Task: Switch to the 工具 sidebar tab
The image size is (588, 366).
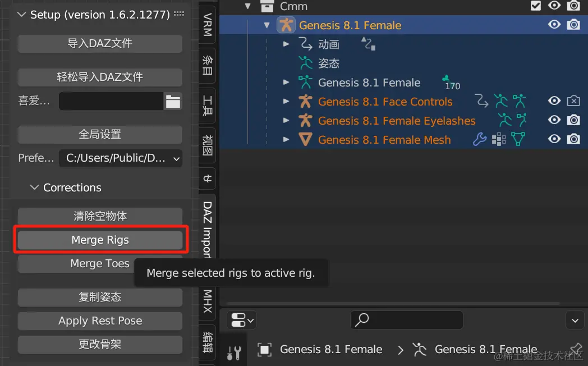Action: coord(207,106)
